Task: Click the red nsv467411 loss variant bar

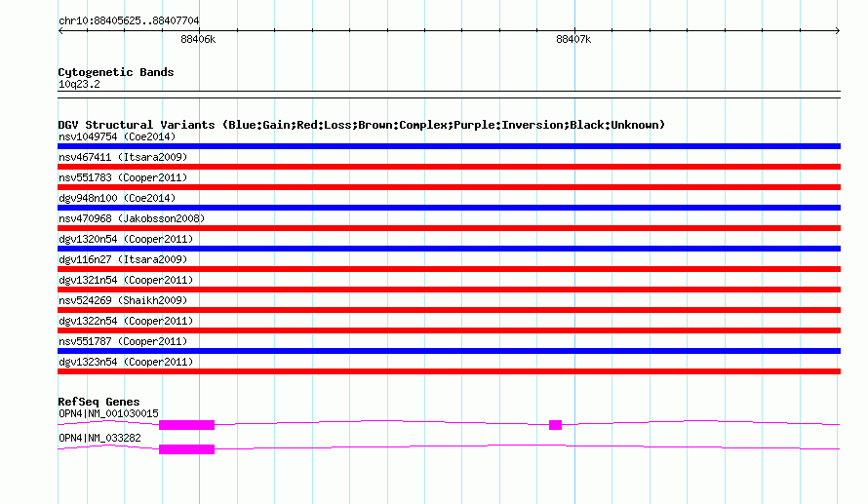Action: tap(449, 167)
